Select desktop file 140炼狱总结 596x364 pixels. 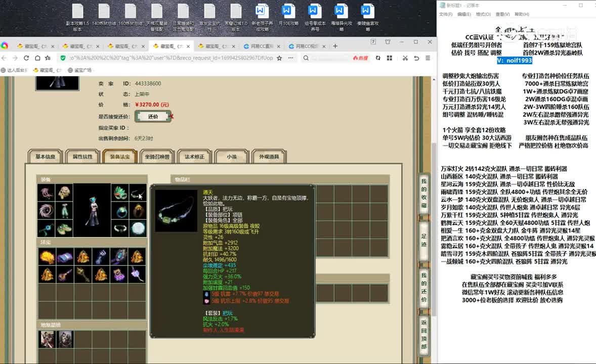104,15
